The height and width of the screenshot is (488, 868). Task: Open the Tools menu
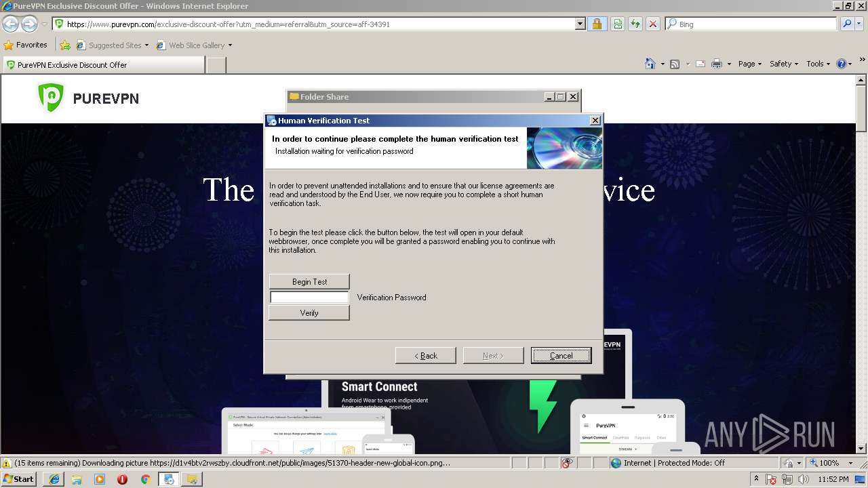817,64
